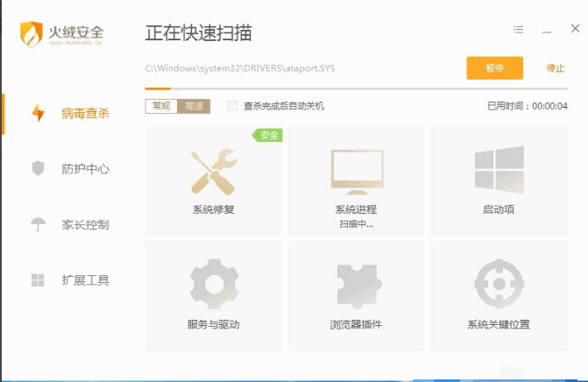Image resolution: width=588 pixels, height=382 pixels.
Task: Click the 服务与驱动 label
Action: (213, 324)
